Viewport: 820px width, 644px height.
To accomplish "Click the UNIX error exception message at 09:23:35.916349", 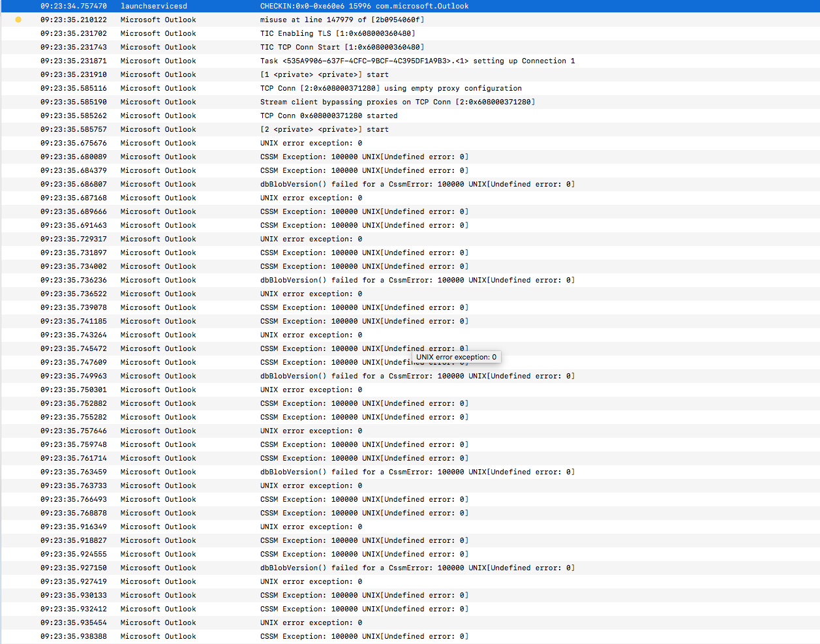I will pos(311,527).
